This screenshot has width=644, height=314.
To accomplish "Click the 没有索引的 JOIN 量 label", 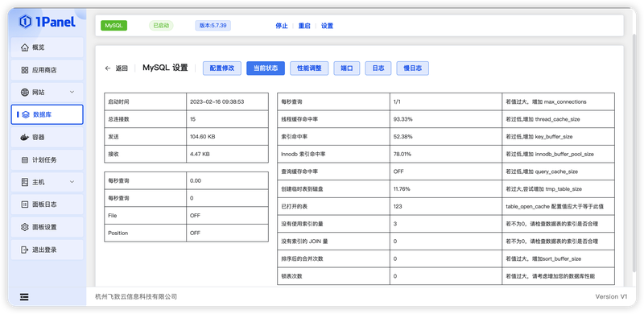I will (x=304, y=242).
